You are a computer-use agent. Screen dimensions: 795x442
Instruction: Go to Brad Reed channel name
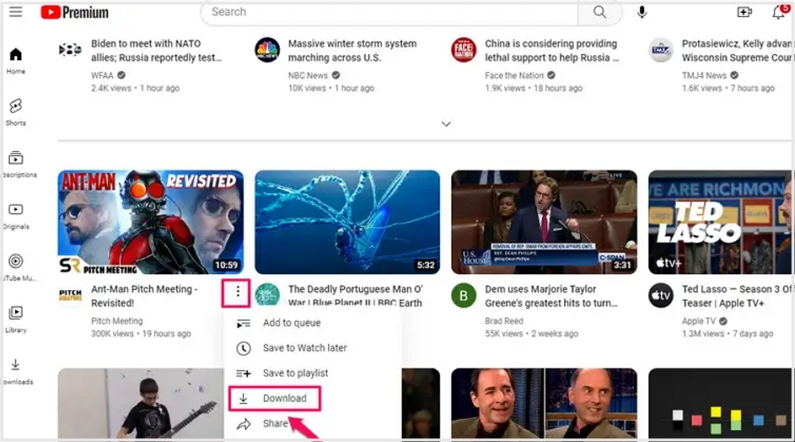(503, 321)
